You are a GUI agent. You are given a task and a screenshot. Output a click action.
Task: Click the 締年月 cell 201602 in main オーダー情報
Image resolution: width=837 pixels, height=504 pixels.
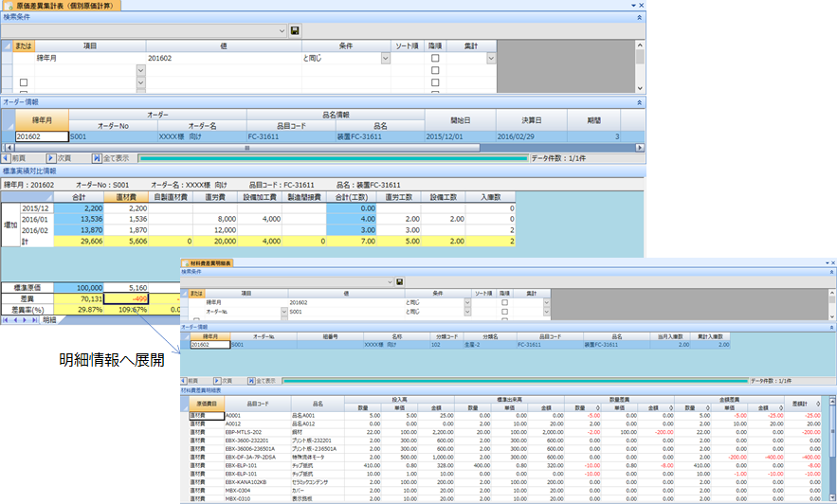coord(42,136)
